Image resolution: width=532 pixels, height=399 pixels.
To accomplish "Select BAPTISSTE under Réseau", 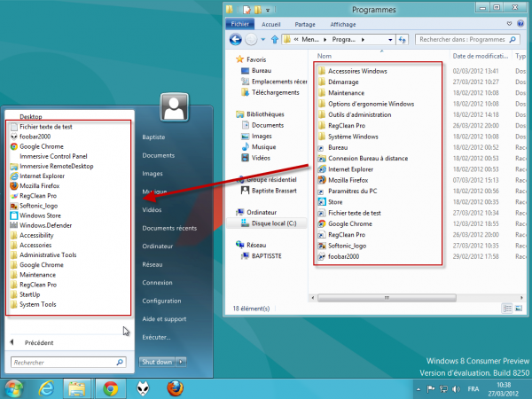I will click(262, 256).
